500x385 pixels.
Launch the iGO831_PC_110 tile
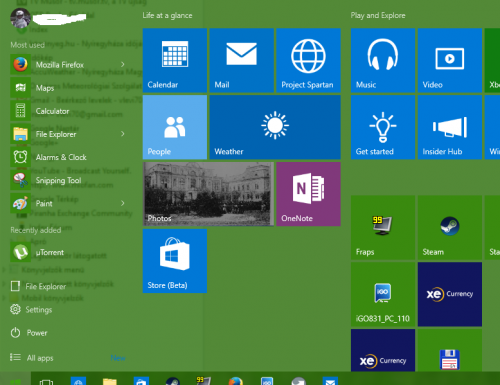pyautogui.click(x=383, y=294)
